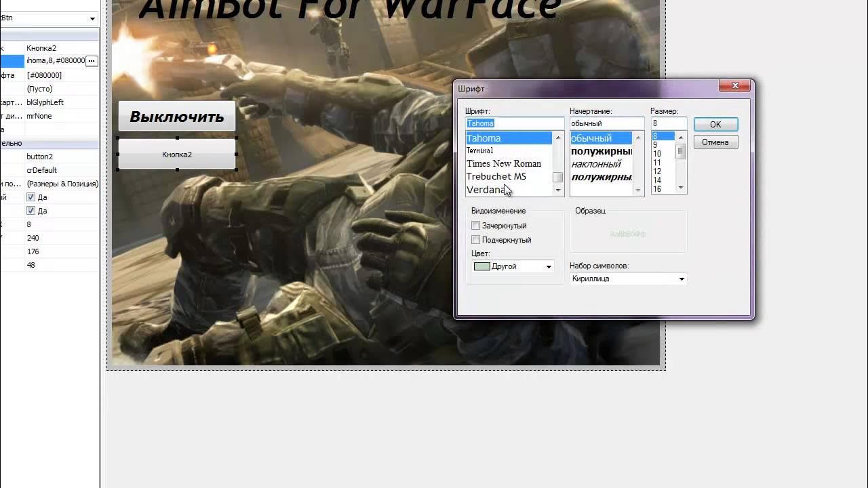Image resolution: width=868 pixels, height=488 pixels.
Task: Choose обычный in the style list
Action: point(601,138)
